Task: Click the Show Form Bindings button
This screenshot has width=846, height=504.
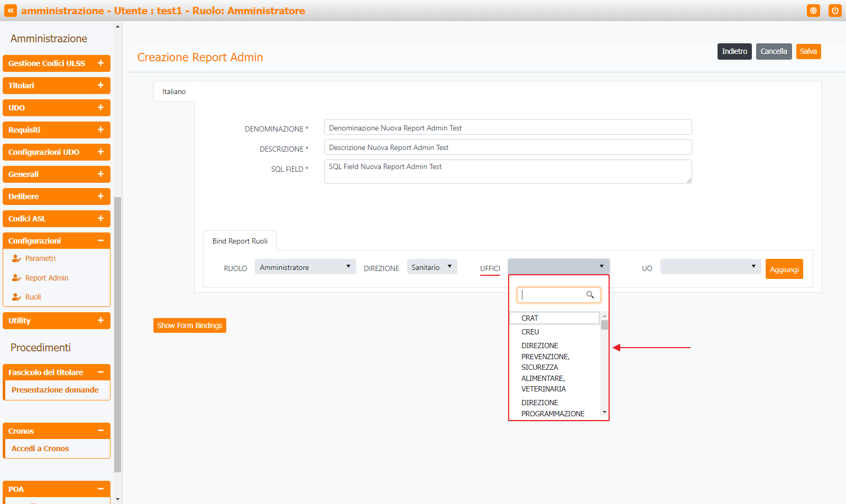Action: click(189, 325)
